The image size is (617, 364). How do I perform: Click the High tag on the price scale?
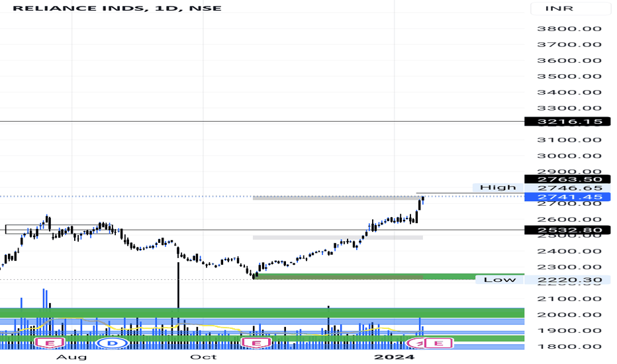(498, 187)
